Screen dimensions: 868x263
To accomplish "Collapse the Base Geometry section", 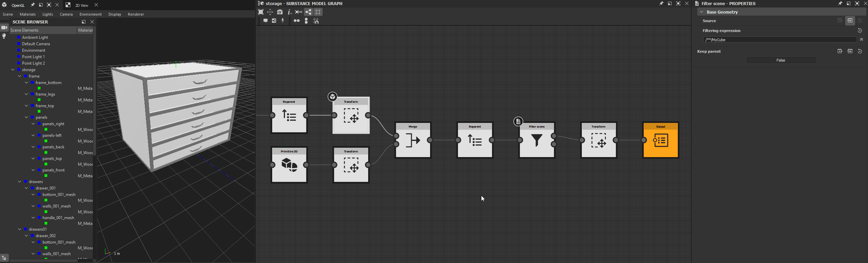I will 701,12.
